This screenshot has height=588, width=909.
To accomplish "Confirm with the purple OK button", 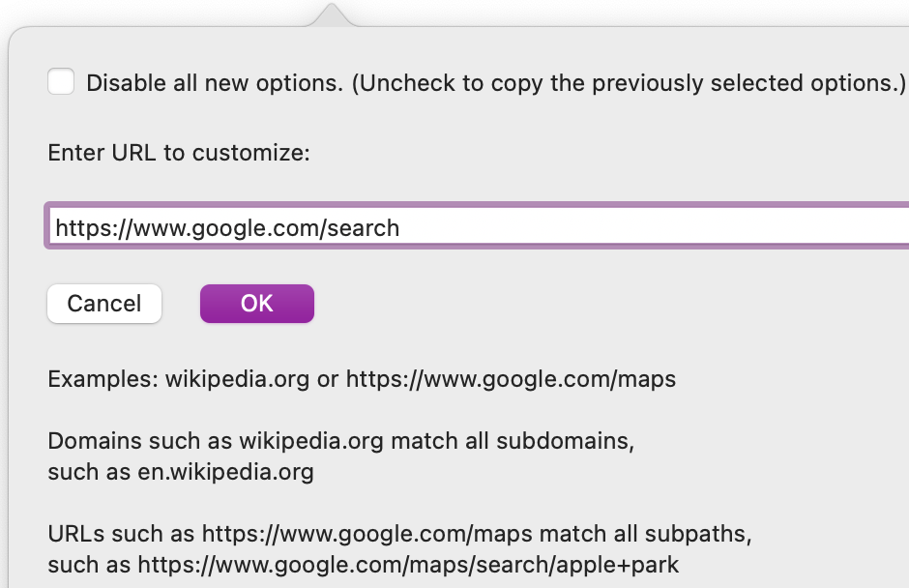I will 257,304.
